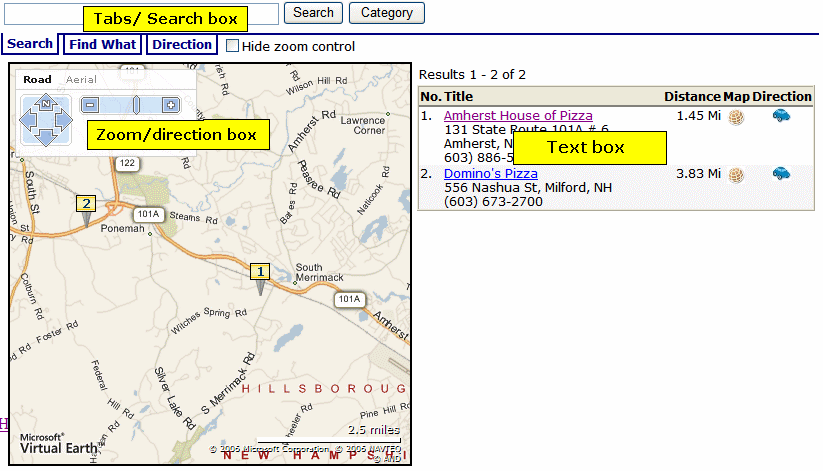This screenshot has height=471, width=823.
Task: Pan the map right with the east arrow
Action: tap(64, 120)
